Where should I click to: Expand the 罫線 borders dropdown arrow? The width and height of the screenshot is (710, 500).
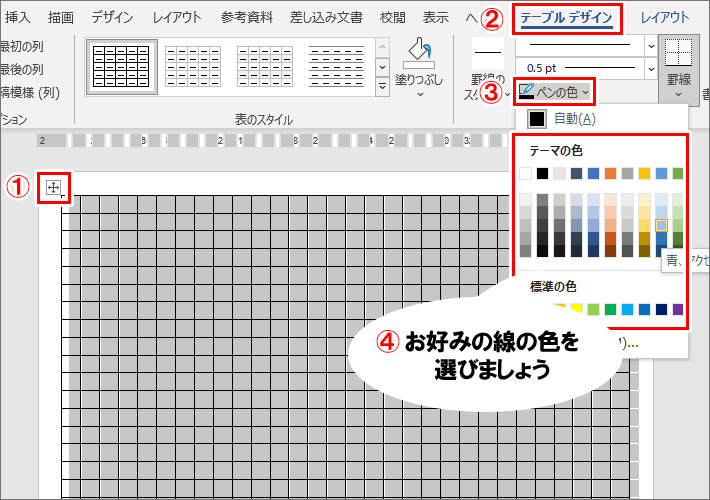point(678,94)
